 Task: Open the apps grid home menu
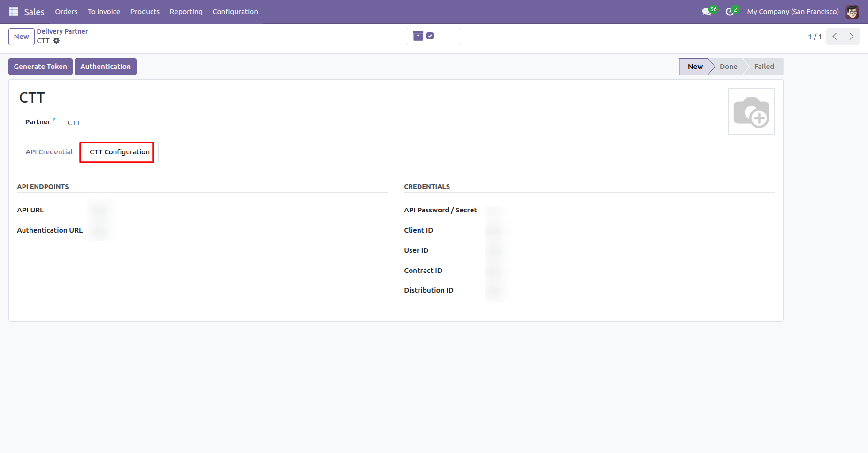[13, 11]
